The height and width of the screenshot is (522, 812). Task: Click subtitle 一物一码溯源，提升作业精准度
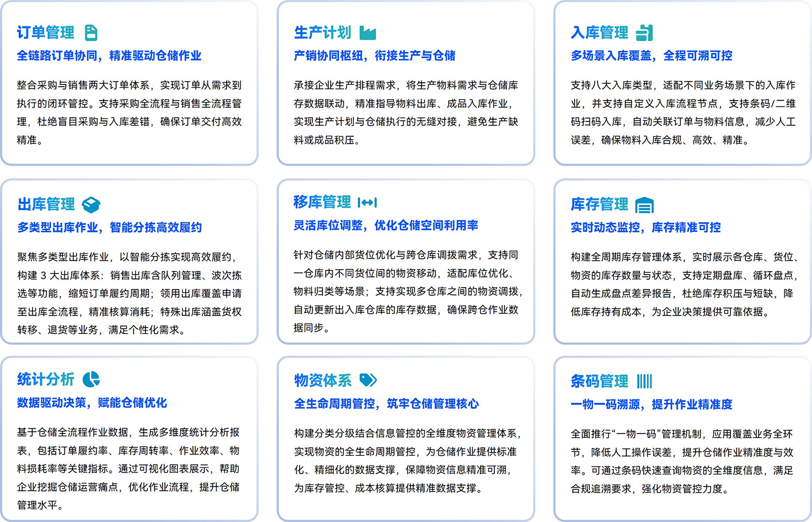tap(652, 405)
